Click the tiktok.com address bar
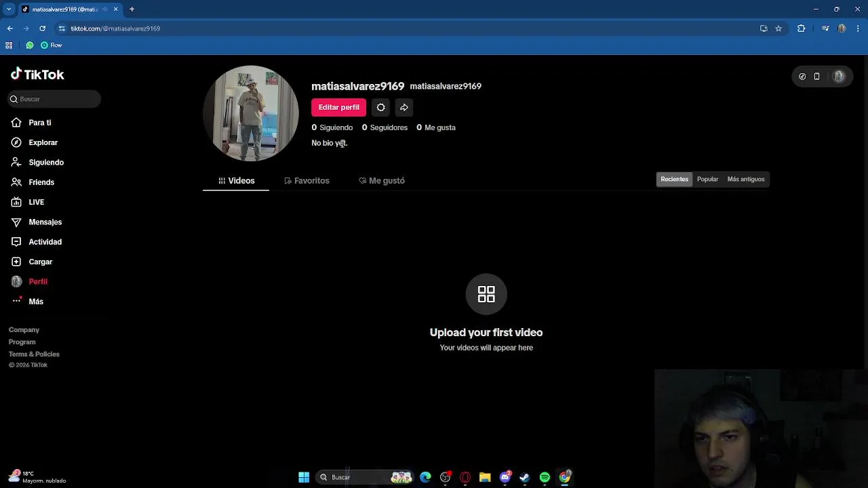 click(x=407, y=28)
